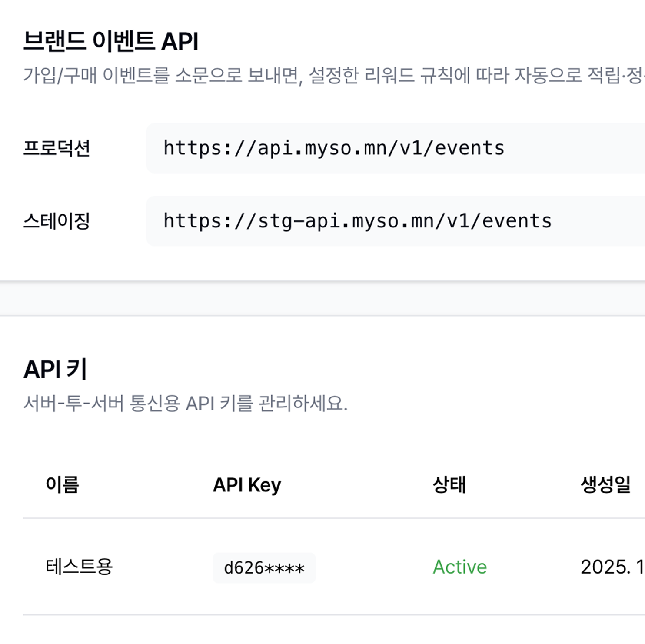Click the 이름 column header

63,485
